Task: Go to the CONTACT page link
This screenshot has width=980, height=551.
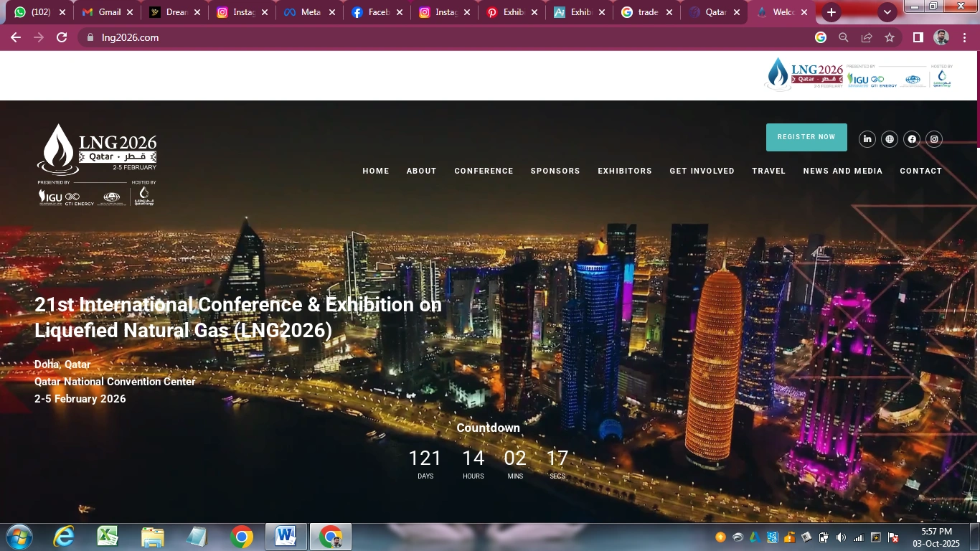Action: pyautogui.click(x=920, y=171)
